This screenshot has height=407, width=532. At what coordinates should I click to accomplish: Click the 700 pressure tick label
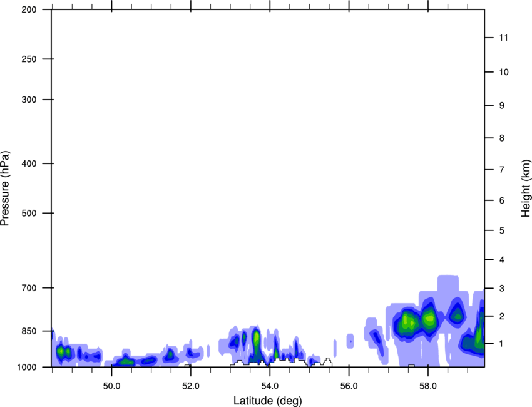[29, 288]
